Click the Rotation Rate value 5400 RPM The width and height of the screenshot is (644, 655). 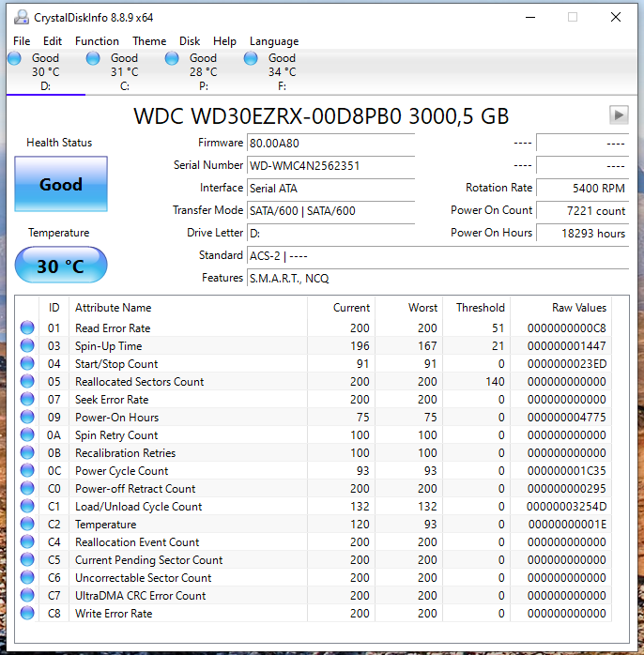pyautogui.click(x=583, y=188)
